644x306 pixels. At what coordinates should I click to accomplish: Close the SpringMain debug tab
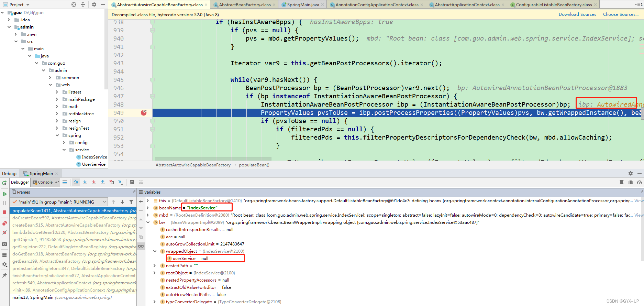click(57, 174)
